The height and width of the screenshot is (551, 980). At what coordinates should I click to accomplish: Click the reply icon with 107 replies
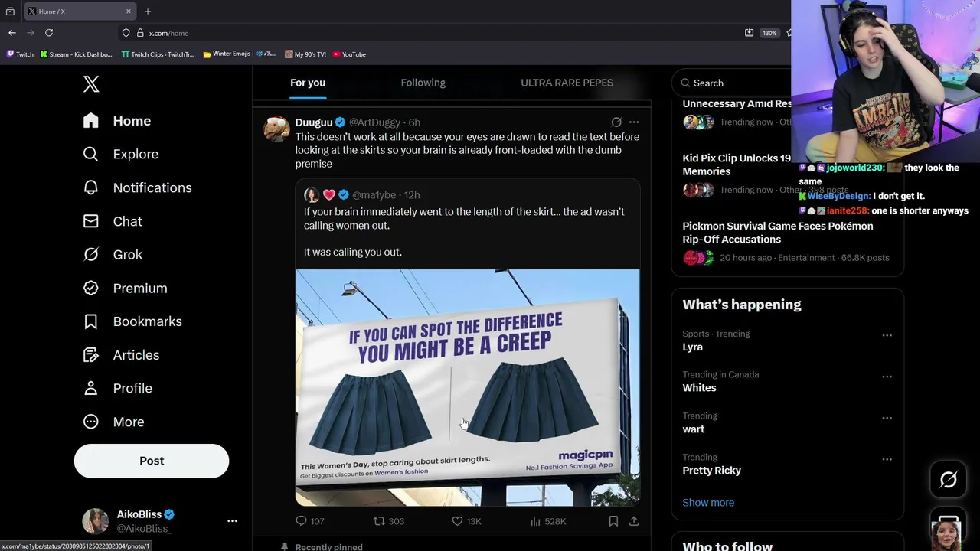[x=301, y=521]
